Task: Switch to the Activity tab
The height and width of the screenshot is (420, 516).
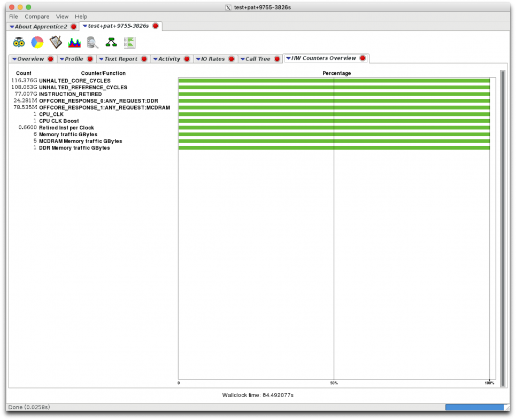Action: coord(169,59)
